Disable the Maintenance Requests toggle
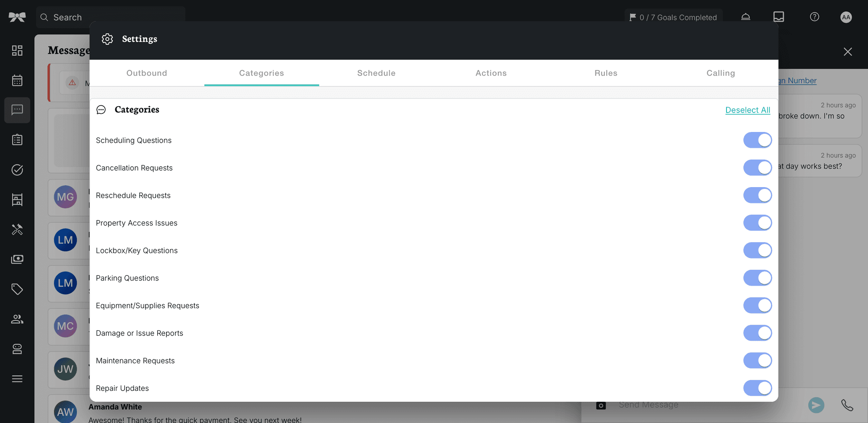This screenshot has width=868, height=423. (x=757, y=360)
